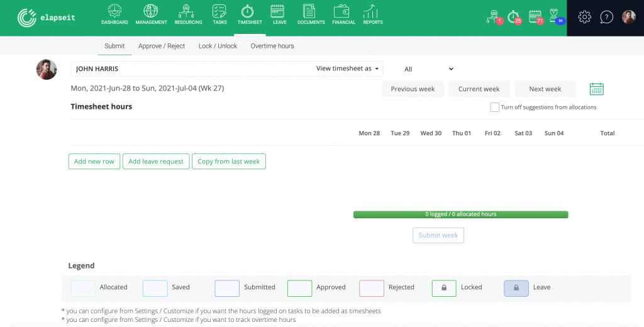
Task: Click the hourglass clock-in icon
Action: click(x=557, y=17)
